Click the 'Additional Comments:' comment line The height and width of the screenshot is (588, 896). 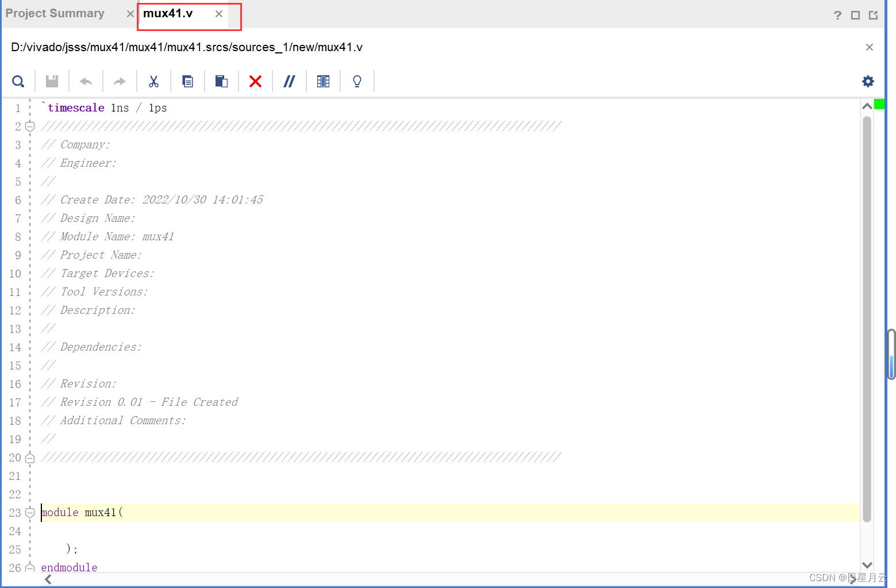coord(114,420)
